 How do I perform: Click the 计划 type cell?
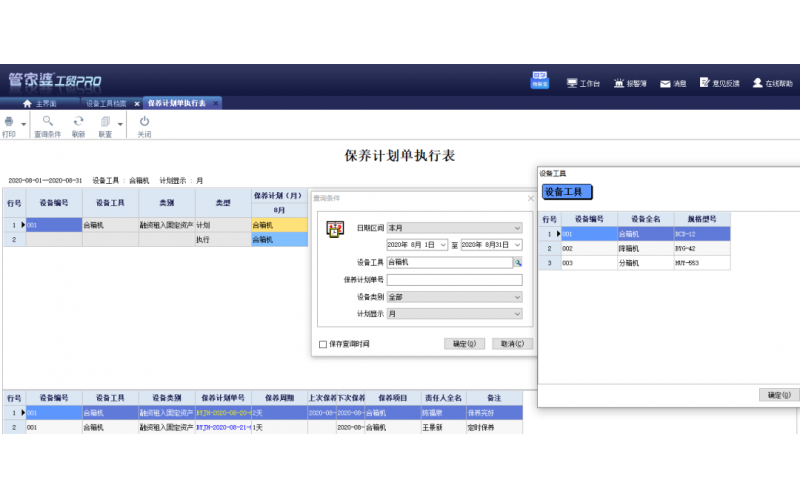[x=223, y=225]
